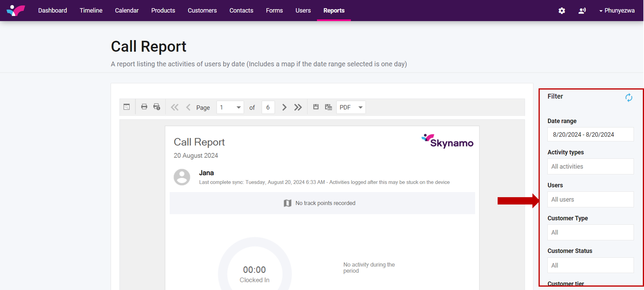Open the page number dropdown
The height and width of the screenshot is (290, 644).
pyautogui.click(x=230, y=107)
